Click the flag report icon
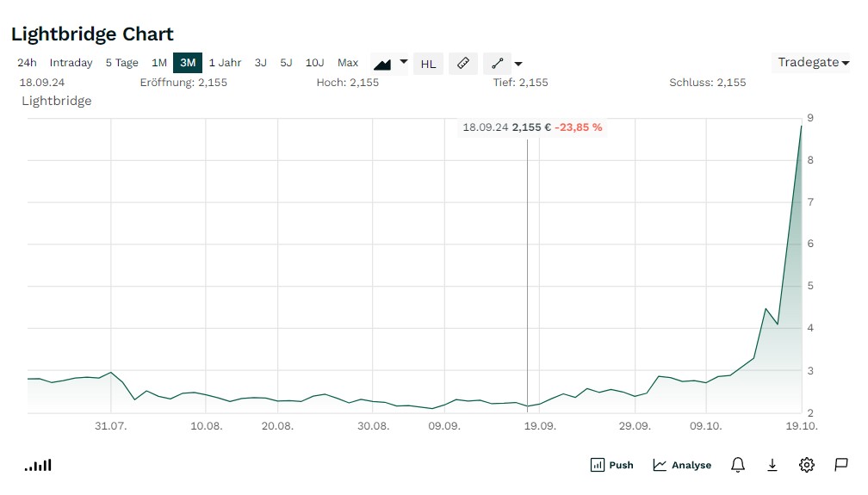The width and height of the screenshot is (868, 495). pos(841,465)
